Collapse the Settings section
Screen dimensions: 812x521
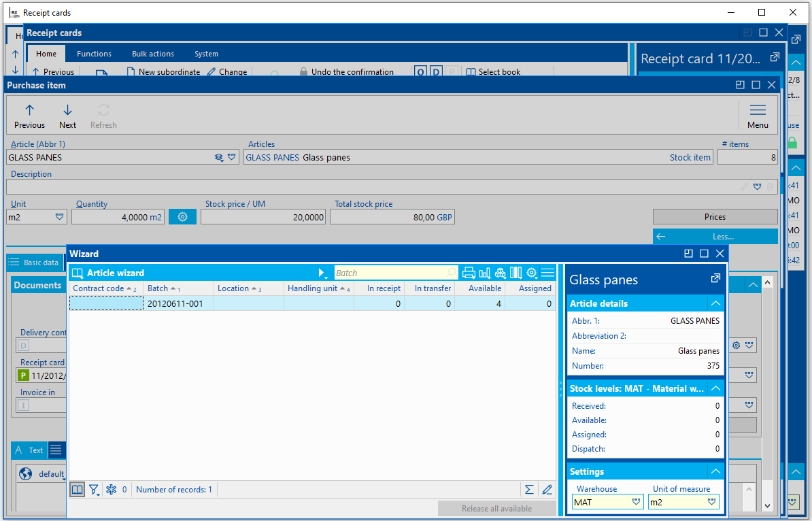tap(715, 471)
